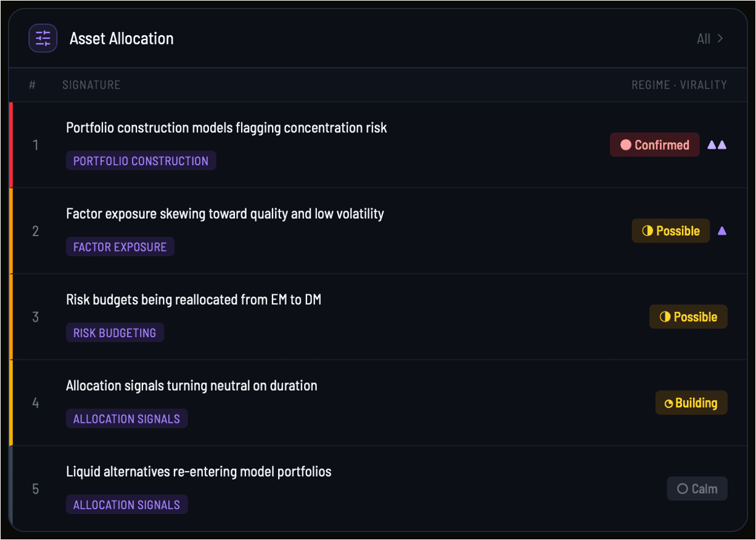Select the PORTFOLIO CONSTRUCTION tag
Image resolution: width=756 pixels, height=540 pixels.
click(x=141, y=161)
